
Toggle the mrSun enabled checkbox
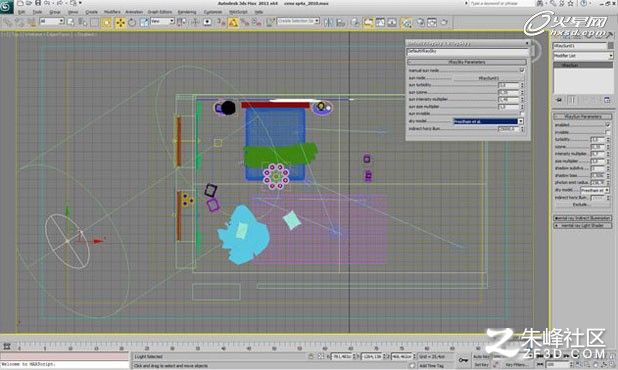coord(608,125)
